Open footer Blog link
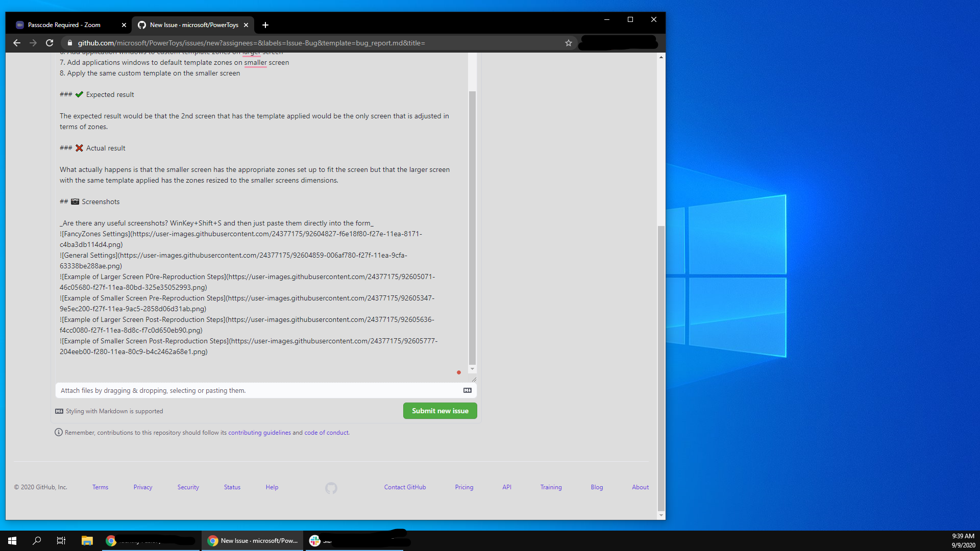This screenshot has height=551, width=980. point(597,487)
